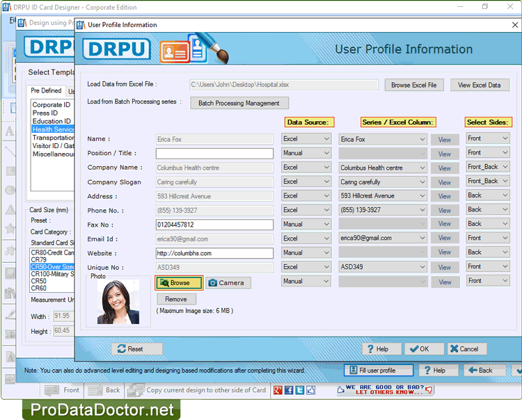Open Photo row sides dropdown
The image size is (522, 420).
click(x=488, y=281)
